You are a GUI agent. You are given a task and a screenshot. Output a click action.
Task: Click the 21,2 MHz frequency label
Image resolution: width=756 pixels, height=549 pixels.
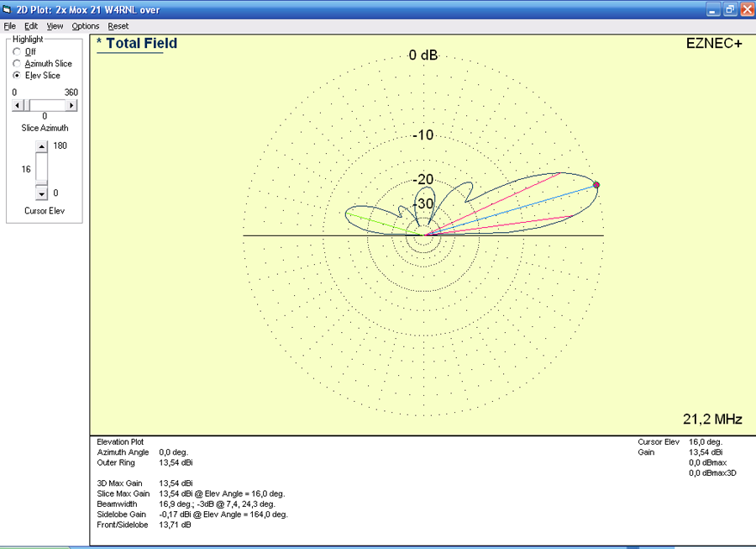(x=712, y=419)
